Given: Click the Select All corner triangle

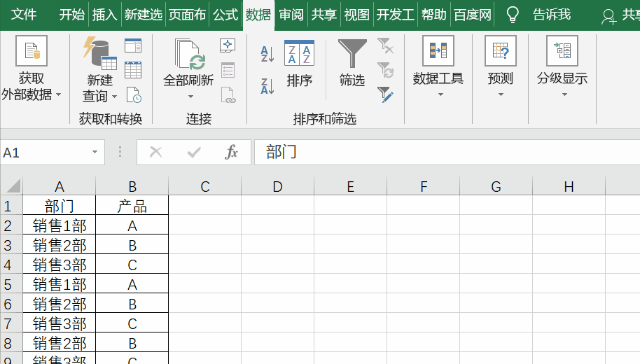Looking at the screenshot, I should point(13,186).
